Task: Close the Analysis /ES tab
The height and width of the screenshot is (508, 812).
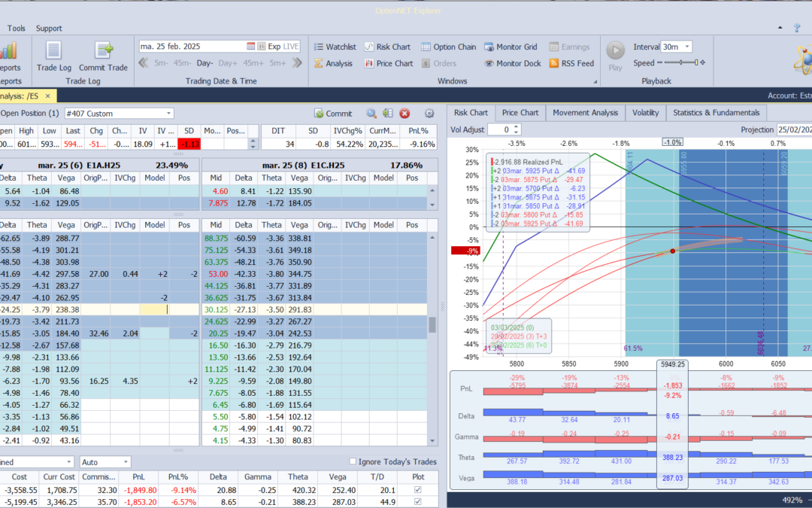Action: coord(47,96)
